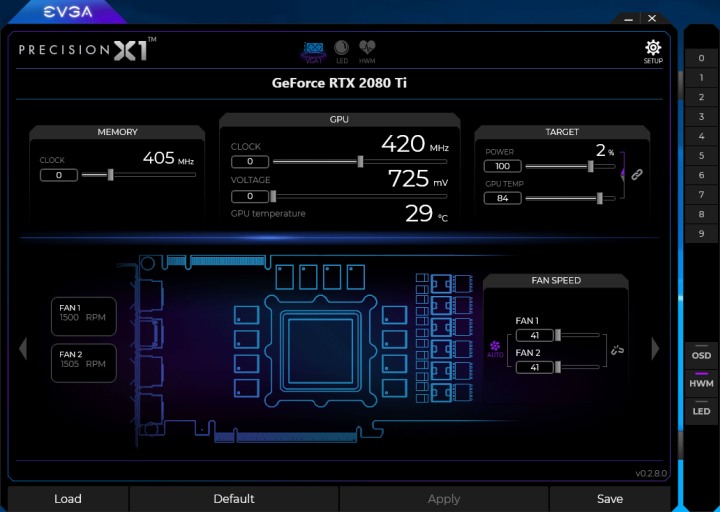Screen dimensions: 720x512
Task: Select profile slot 4
Action: (701, 136)
